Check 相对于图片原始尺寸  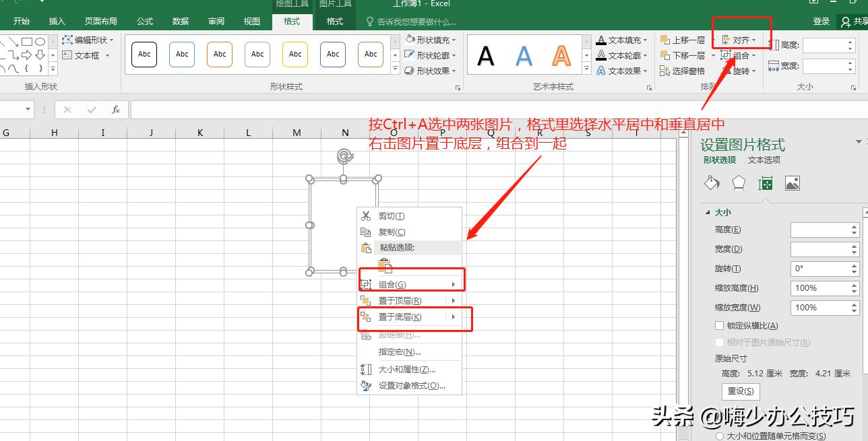pos(720,342)
